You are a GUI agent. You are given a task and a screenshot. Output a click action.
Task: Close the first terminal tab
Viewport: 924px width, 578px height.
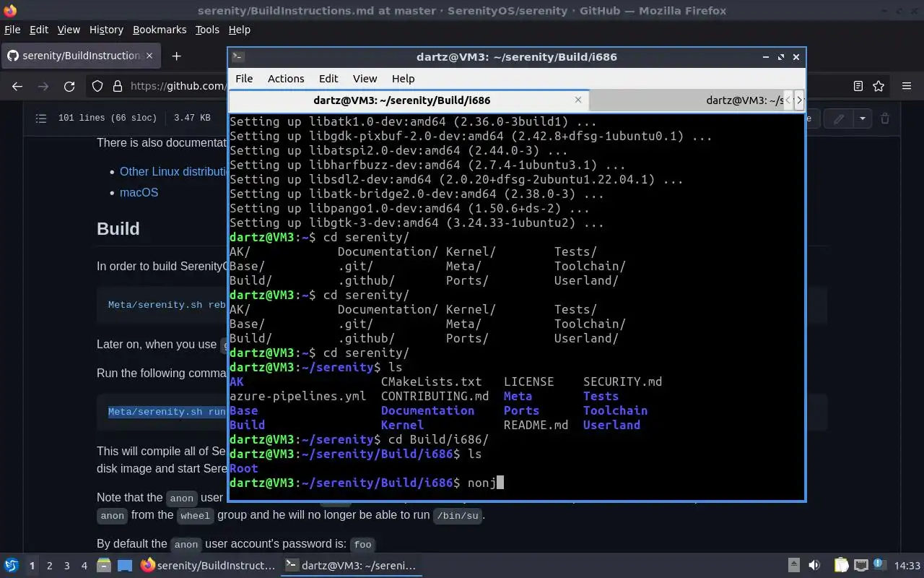tap(577, 100)
